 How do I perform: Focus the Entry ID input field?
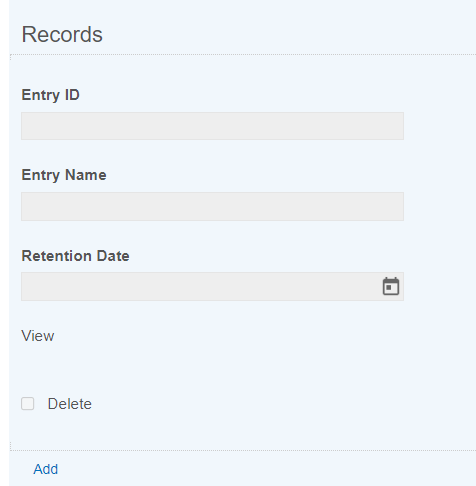pyautogui.click(x=212, y=126)
